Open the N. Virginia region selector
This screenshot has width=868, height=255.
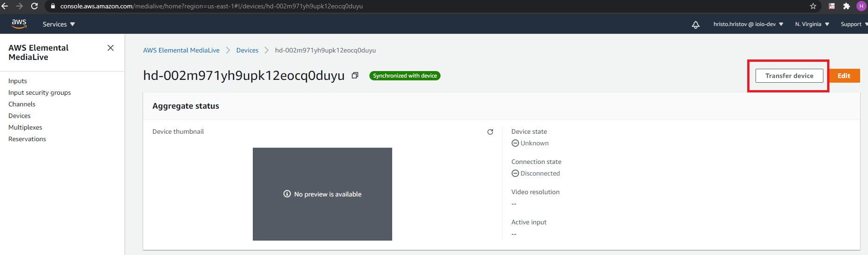[812, 24]
